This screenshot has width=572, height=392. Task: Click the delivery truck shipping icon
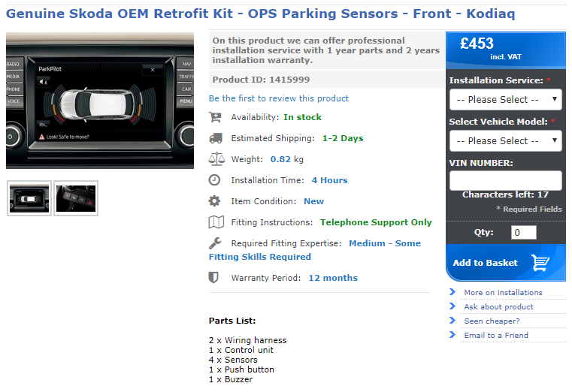tap(216, 138)
